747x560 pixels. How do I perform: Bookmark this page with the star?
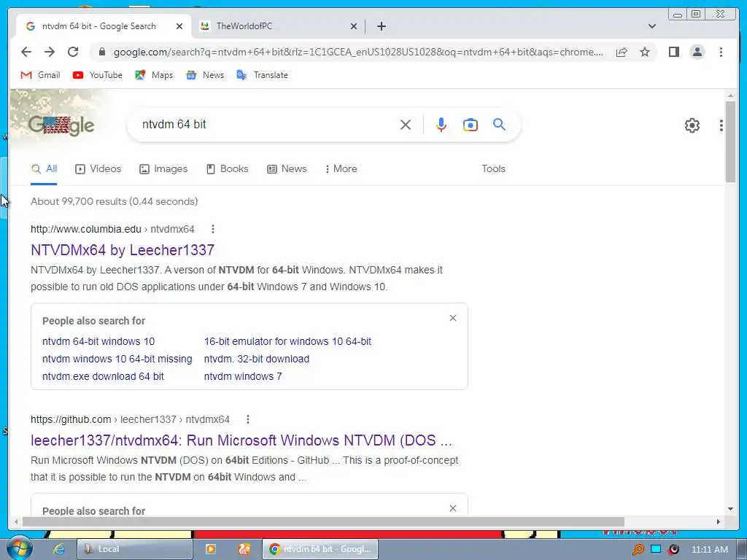pos(645,52)
